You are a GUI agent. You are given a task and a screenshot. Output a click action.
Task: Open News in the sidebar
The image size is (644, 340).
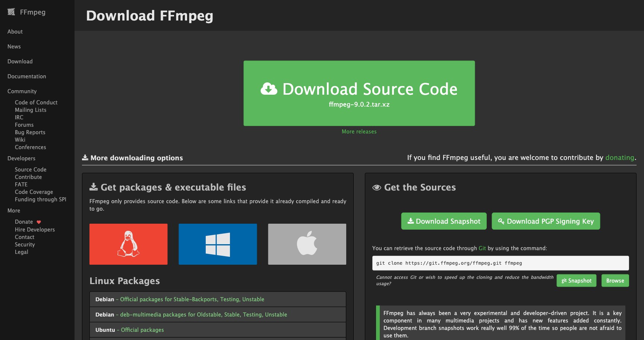coord(14,47)
